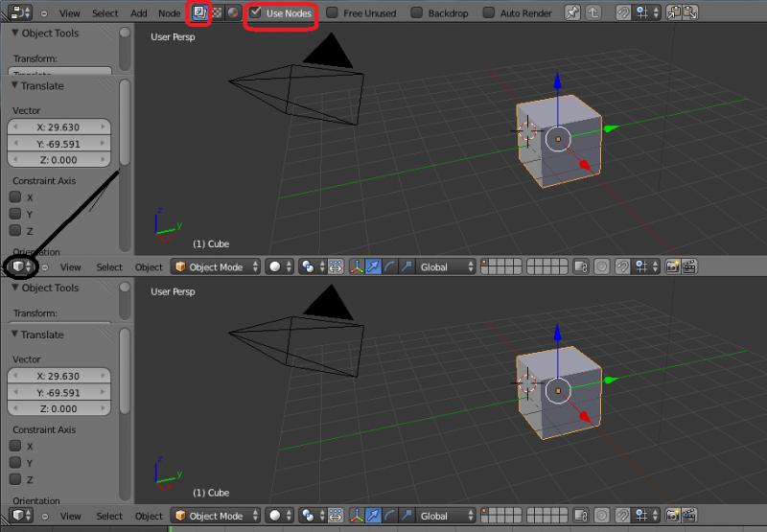Viewport: 767px width, 532px height.
Task: Click the pin node tree icon
Action: click(x=571, y=12)
